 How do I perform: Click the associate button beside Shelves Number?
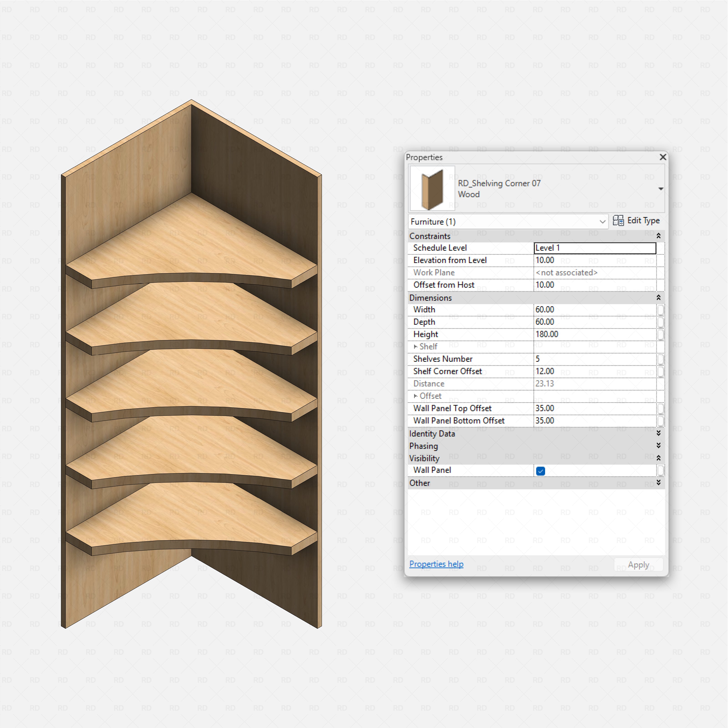pyautogui.click(x=661, y=359)
